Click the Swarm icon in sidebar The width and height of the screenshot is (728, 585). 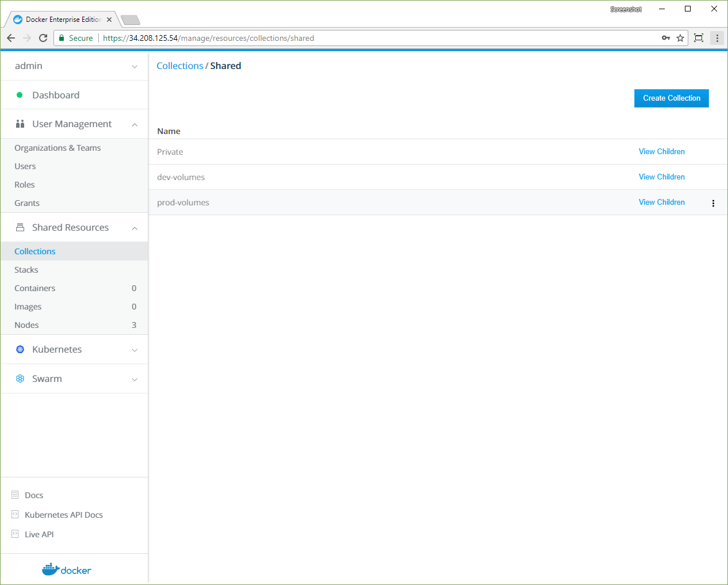coord(20,378)
